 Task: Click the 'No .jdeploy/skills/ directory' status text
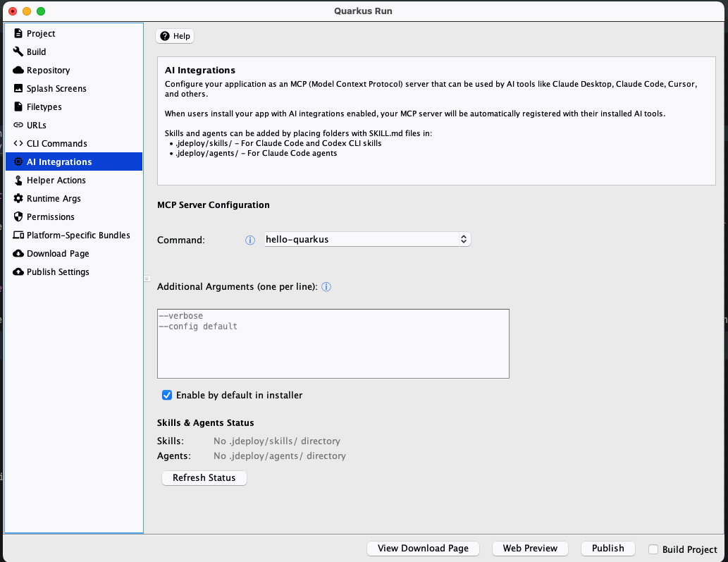click(x=277, y=441)
